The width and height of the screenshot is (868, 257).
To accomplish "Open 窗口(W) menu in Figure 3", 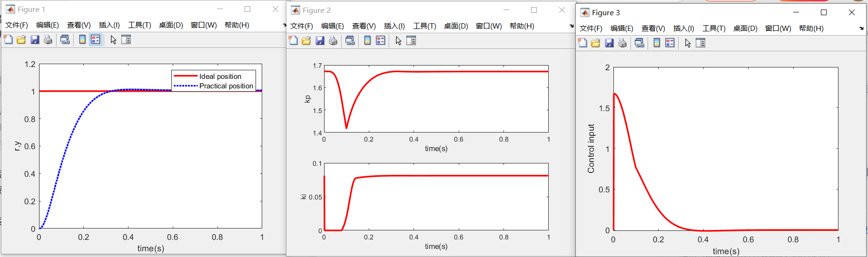I will (778, 29).
